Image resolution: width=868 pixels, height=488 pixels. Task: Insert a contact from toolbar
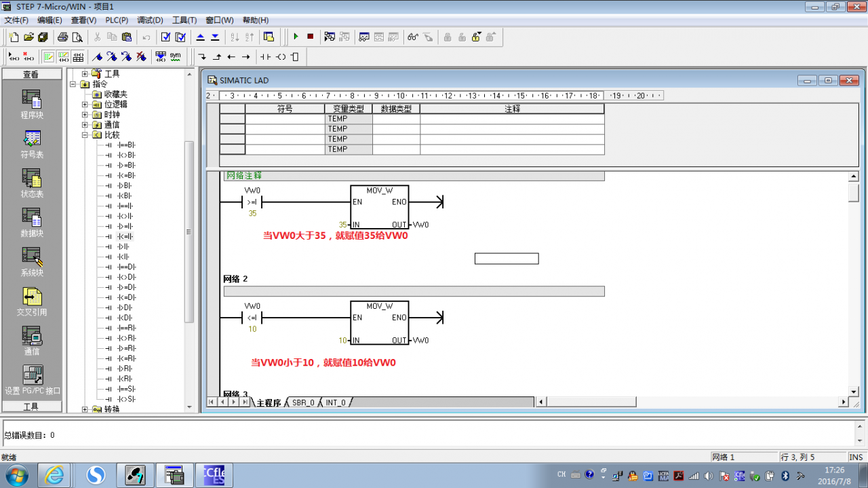point(266,57)
